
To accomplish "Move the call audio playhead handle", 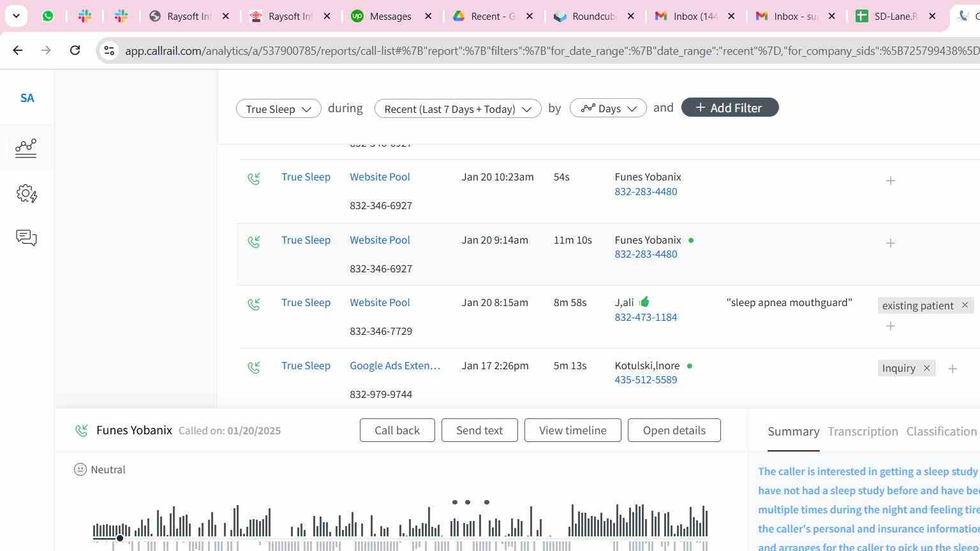I will (x=119, y=538).
